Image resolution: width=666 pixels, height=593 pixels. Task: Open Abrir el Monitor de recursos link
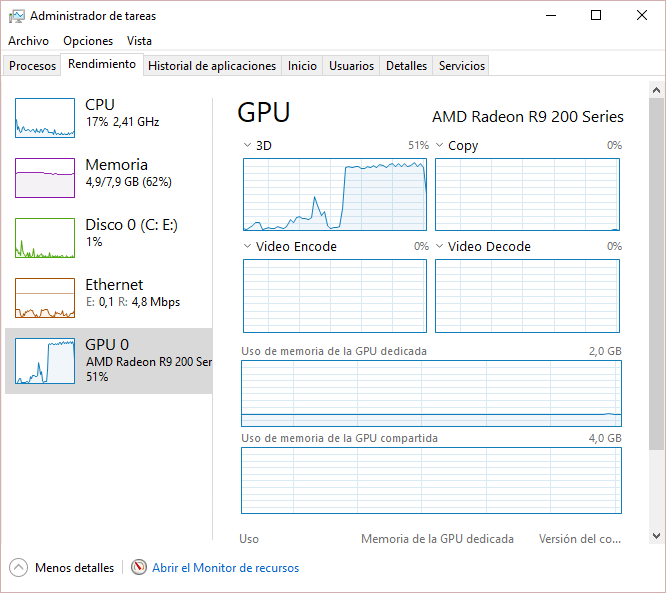tap(226, 568)
